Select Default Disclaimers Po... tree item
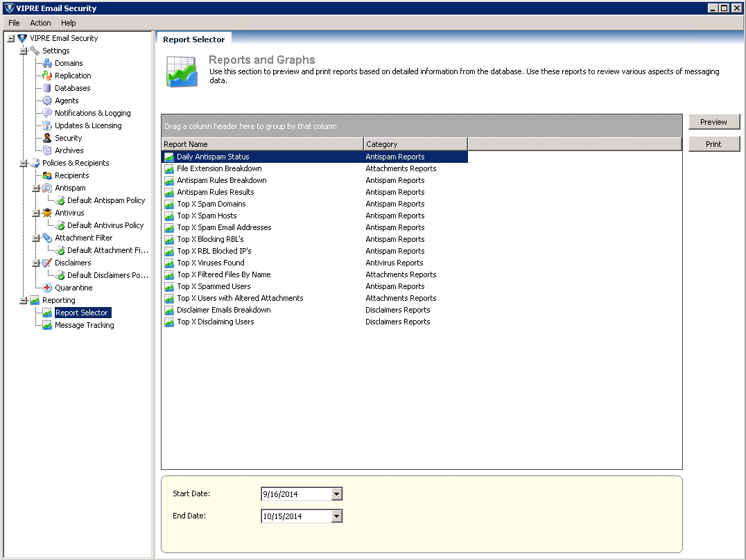This screenshot has width=746, height=560. (x=107, y=275)
